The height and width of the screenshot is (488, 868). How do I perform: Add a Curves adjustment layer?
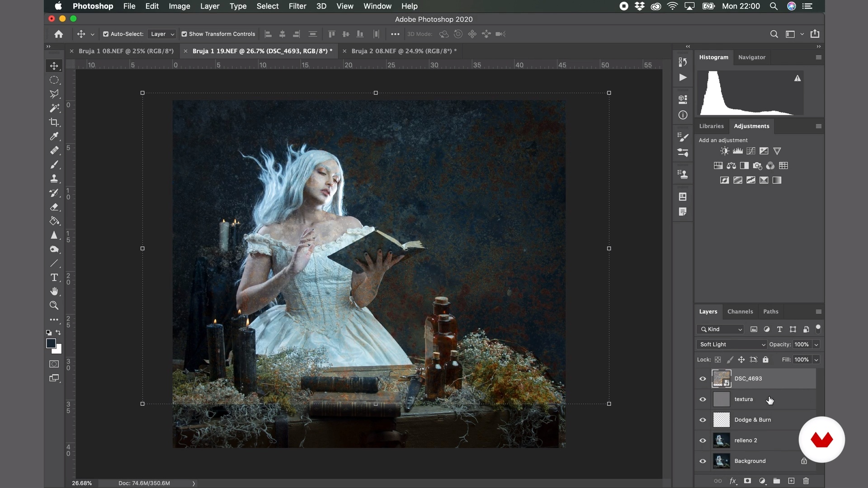[x=751, y=151]
